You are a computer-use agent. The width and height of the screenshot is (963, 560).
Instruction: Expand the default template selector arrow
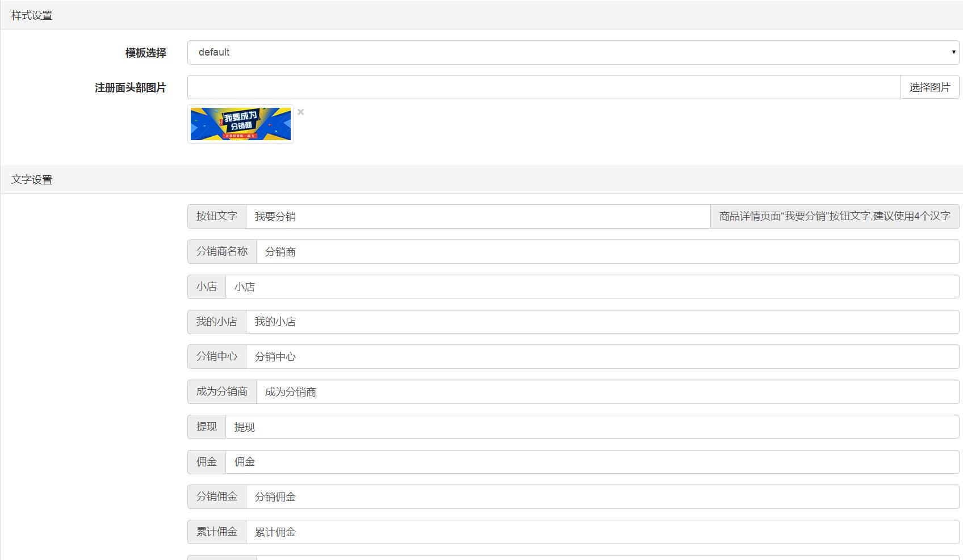(x=953, y=52)
